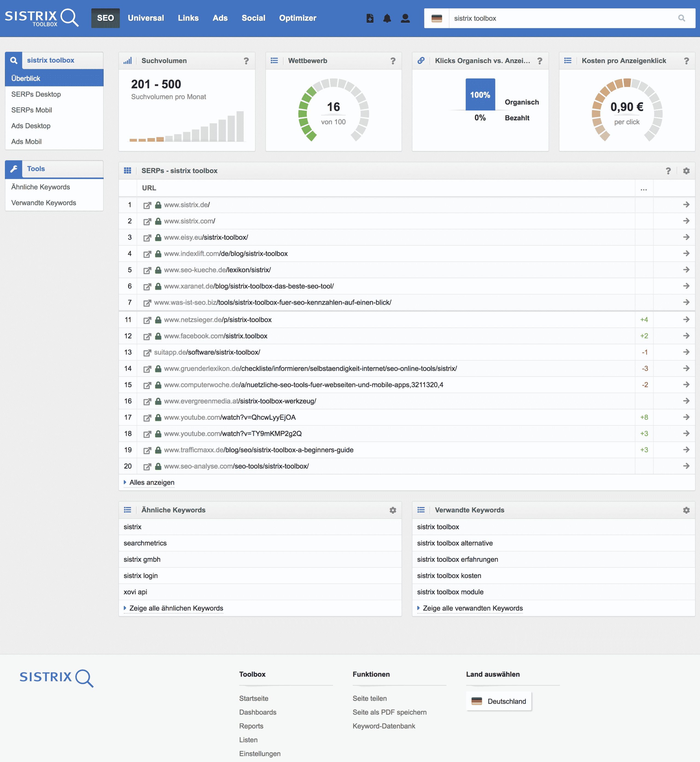Click the blue 100% Organisch bar
The image size is (700, 762).
[480, 94]
